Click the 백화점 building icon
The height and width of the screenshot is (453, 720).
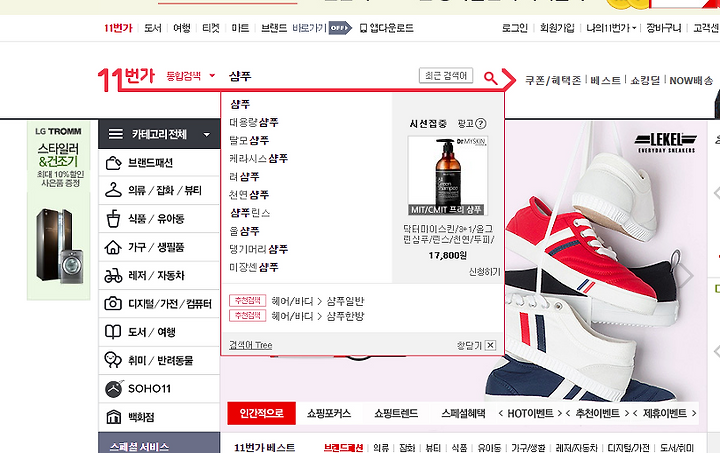click(x=114, y=417)
